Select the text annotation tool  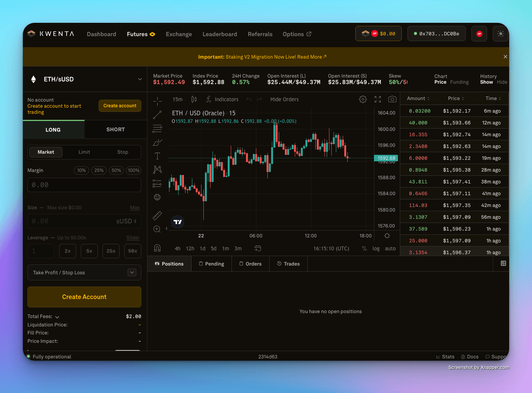[x=157, y=156]
